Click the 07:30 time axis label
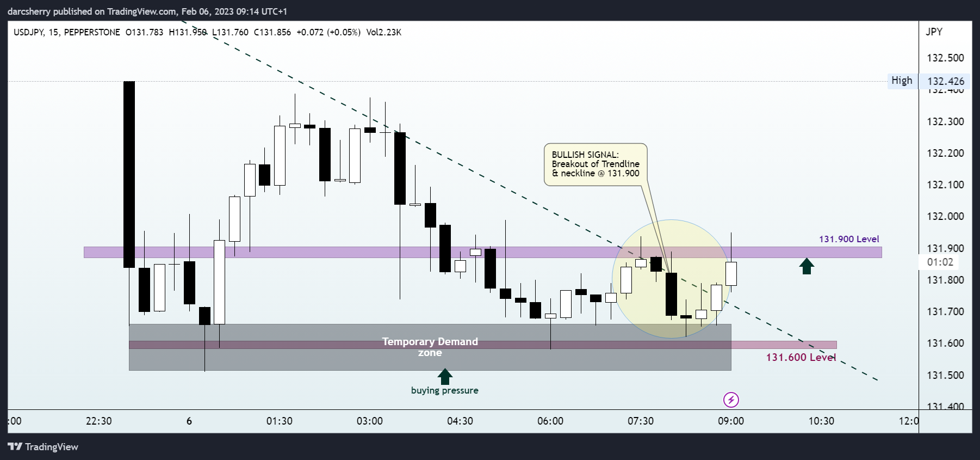Viewport: 980px width, 460px height. click(641, 421)
